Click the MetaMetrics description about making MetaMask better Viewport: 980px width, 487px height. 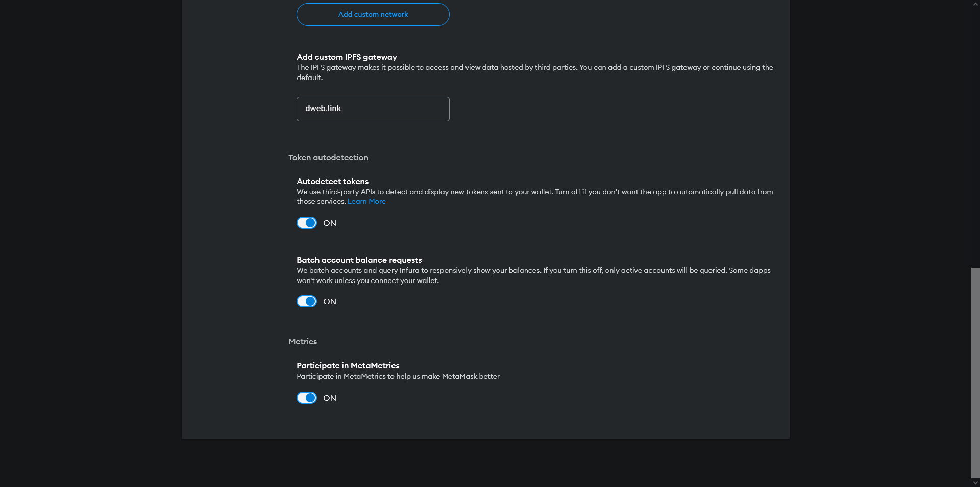398,377
